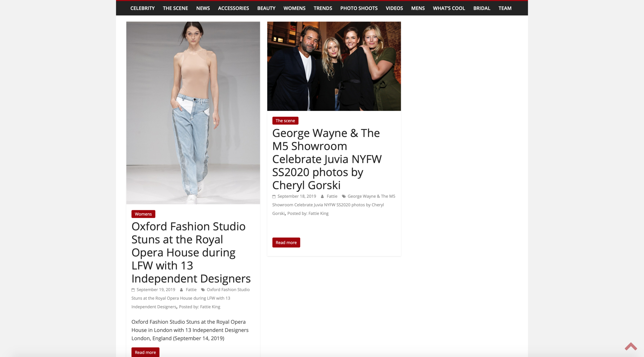Click the tags icon in the George Wayne post meta
The image size is (644, 357).
coord(344,197)
